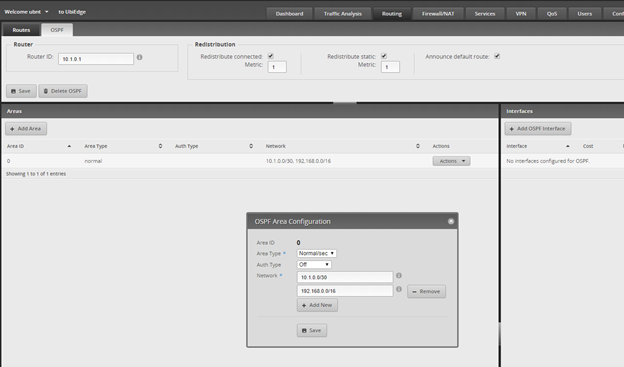Open the Firewall/NAT tab
Image resolution: width=624 pixels, height=367 pixels.
tap(438, 14)
